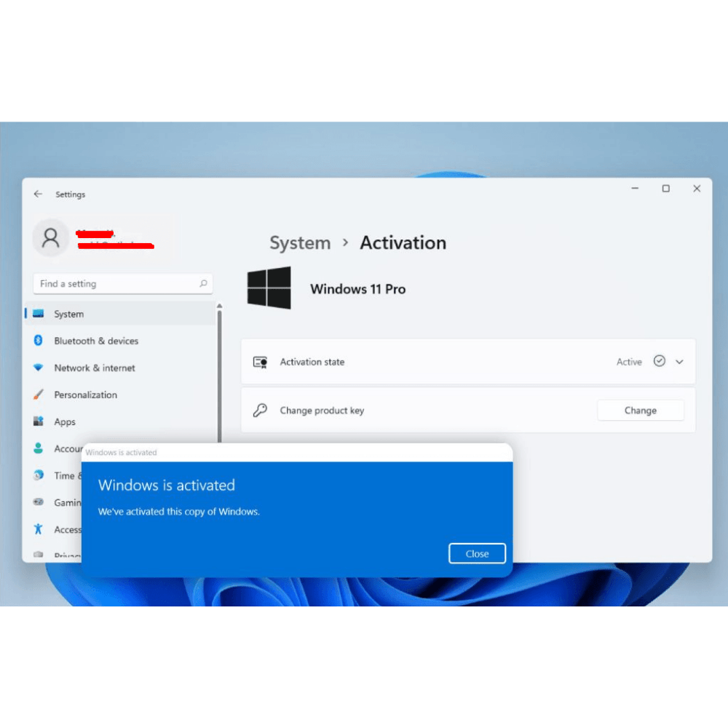Image resolution: width=728 pixels, height=728 pixels.
Task: Close the Windows is activated dialog
Action: (477, 553)
